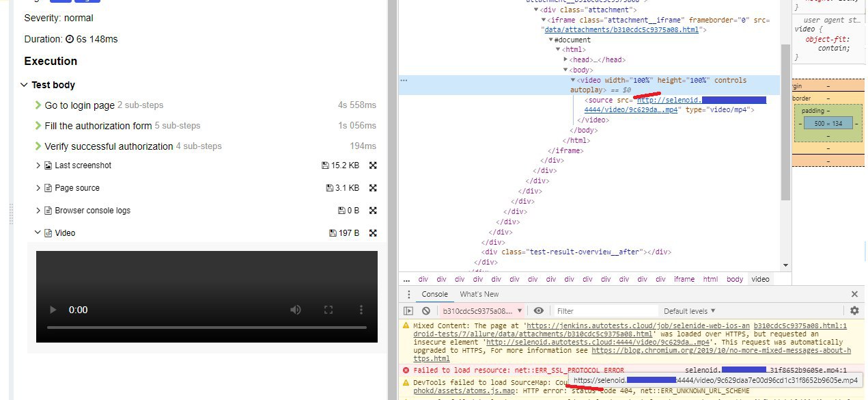Focus the console Filter input
Screen dimensions: 868x400
605,310
